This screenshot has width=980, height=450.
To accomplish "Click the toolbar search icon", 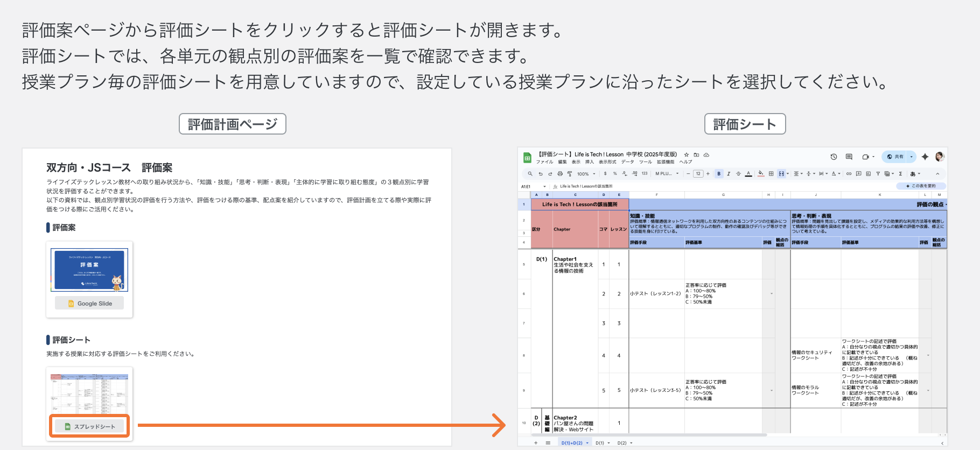I will (530, 173).
